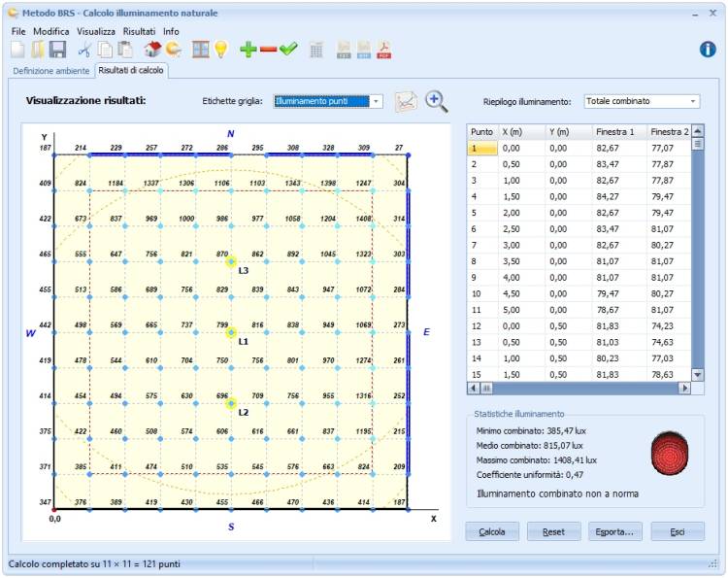
Task: Click the Esporta... button
Action: [x=614, y=531]
